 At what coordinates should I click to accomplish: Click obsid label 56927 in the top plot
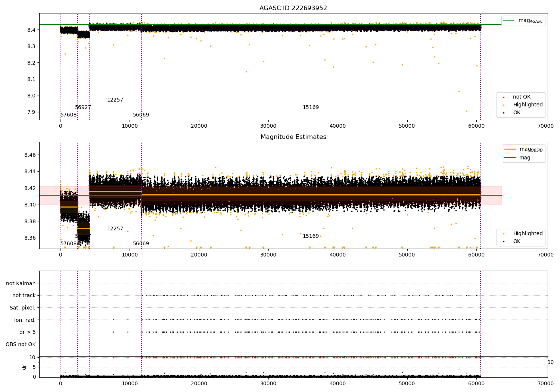pyautogui.click(x=83, y=108)
